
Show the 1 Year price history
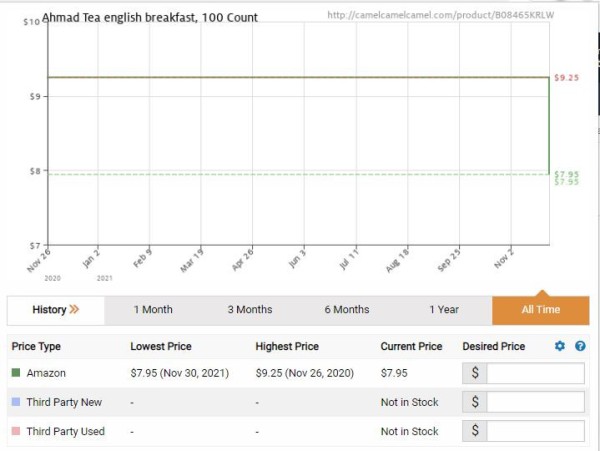coord(444,310)
